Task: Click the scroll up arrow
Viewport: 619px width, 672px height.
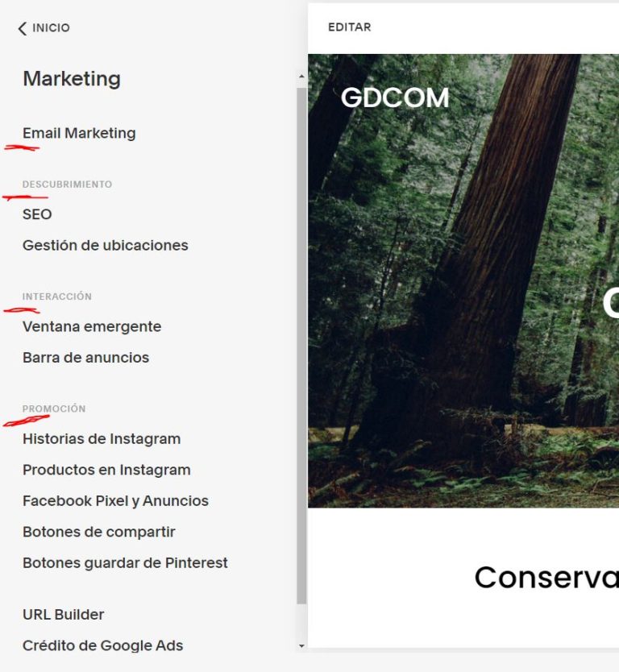Action: [x=301, y=77]
